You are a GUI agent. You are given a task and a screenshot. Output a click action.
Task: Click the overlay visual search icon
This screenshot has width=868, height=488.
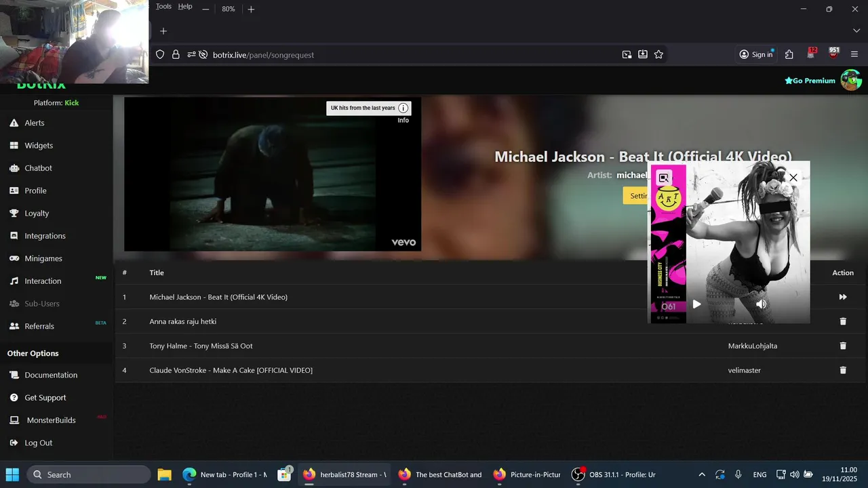point(664,178)
